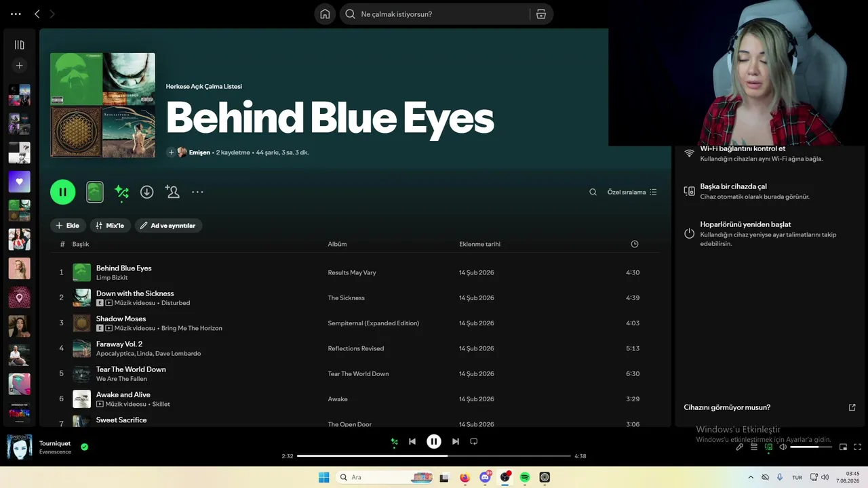Open the Liked Songs heart tile in sidebar
This screenshot has width=868, height=488.
[x=19, y=182]
